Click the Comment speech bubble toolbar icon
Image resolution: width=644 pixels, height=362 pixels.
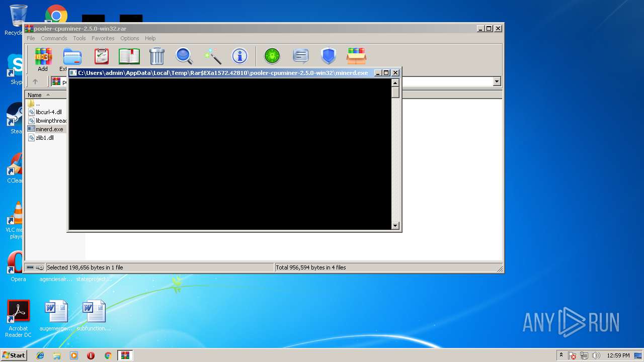[300, 56]
